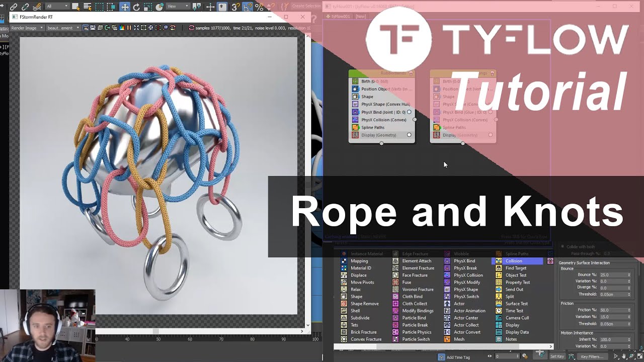Open the beauty element dropdown in FStormRender
Screen dimensions: 644x362
(x=63, y=28)
